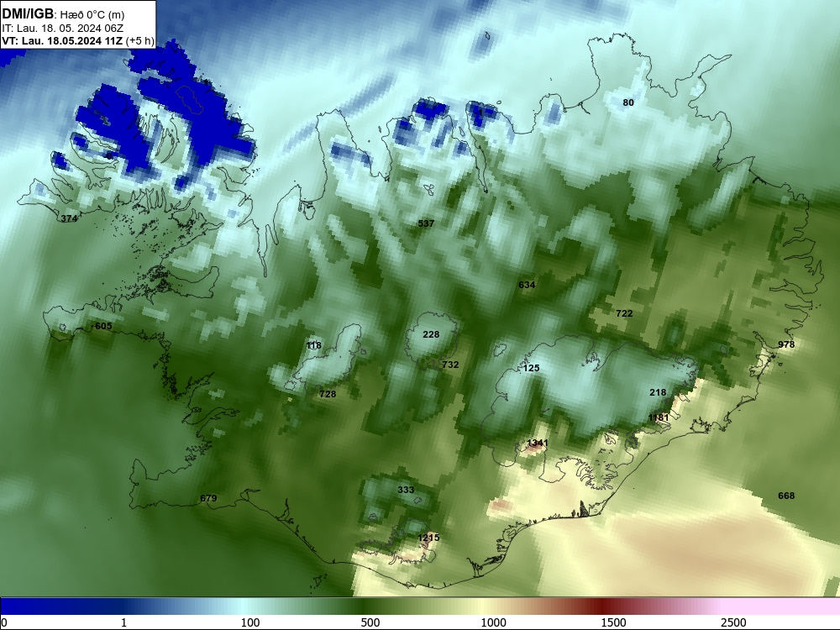Click the map value 728

pyautogui.click(x=328, y=394)
